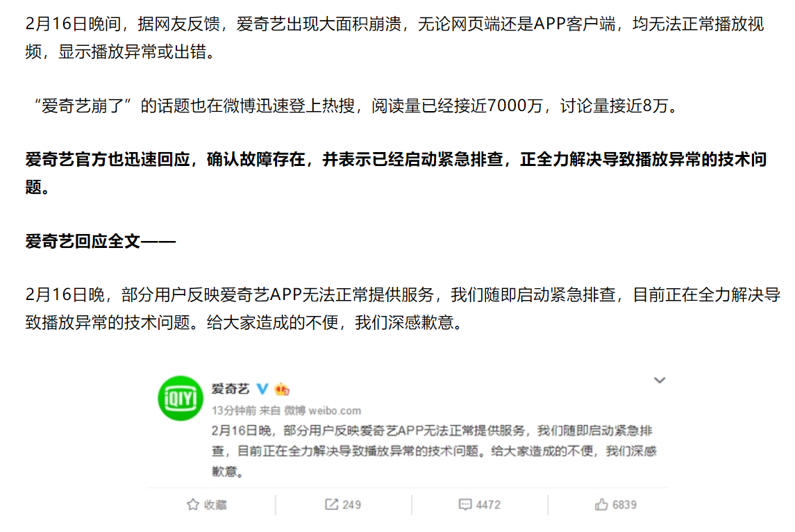
Task: Open the 爱奇艺 account name link
Action: tap(231, 389)
